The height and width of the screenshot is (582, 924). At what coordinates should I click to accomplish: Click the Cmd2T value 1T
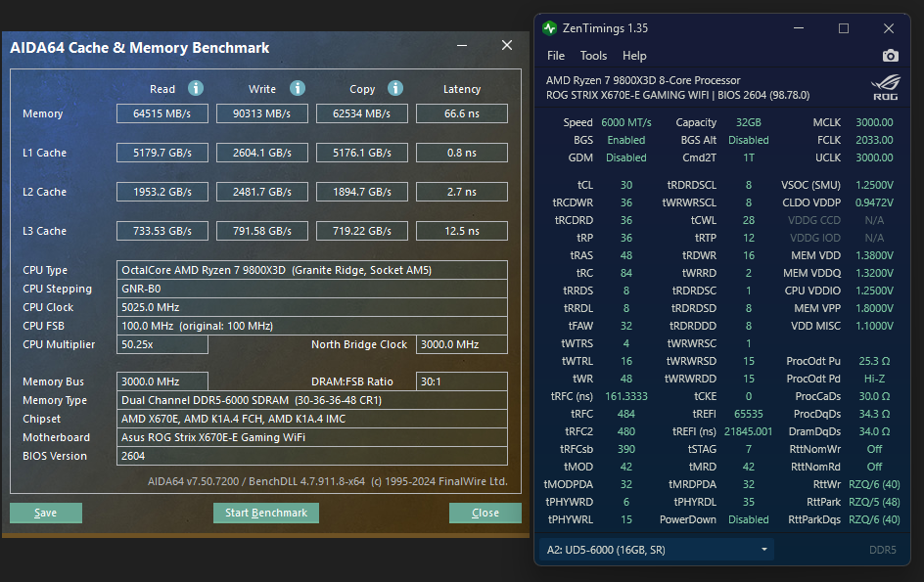[749, 157]
